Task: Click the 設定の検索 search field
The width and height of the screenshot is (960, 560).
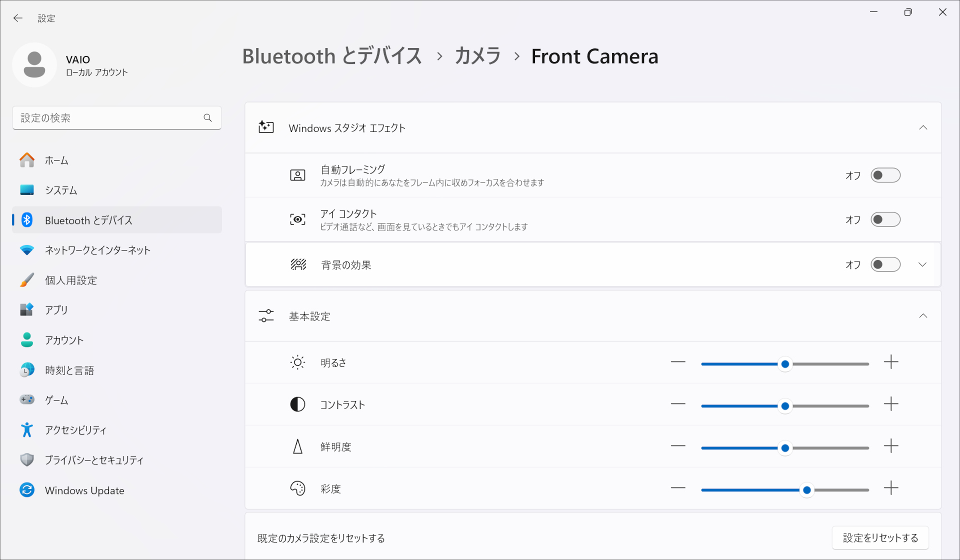Action: 107,118
